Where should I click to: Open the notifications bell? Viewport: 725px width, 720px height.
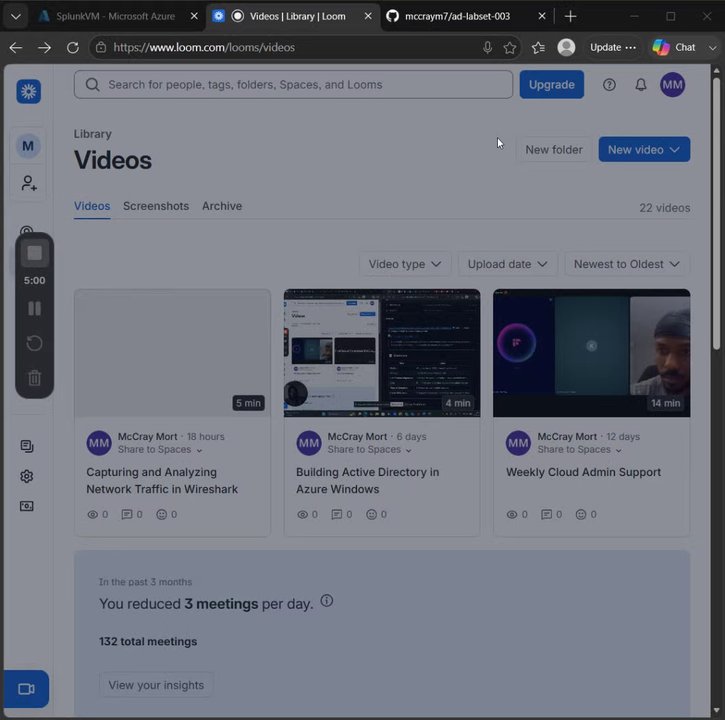click(640, 85)
